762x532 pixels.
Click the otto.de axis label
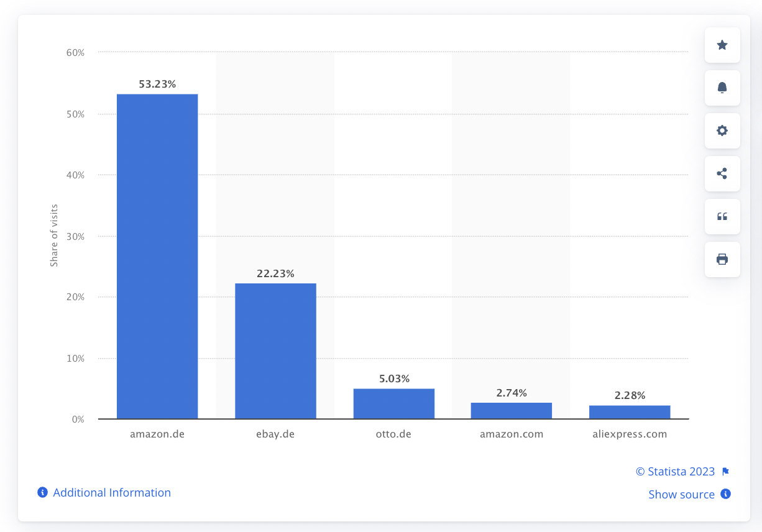click(393, 434)
